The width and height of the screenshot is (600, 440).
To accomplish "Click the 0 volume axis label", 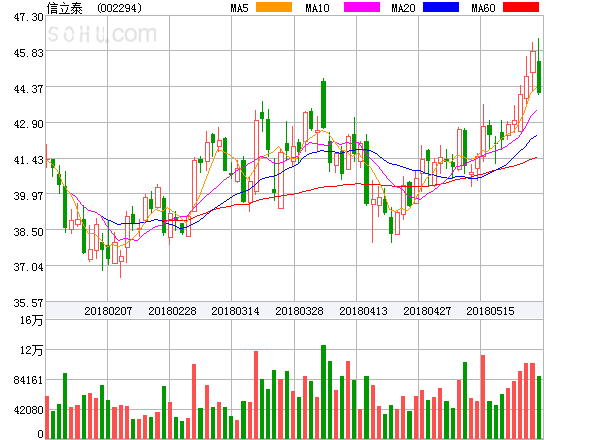I will [40, 434].
